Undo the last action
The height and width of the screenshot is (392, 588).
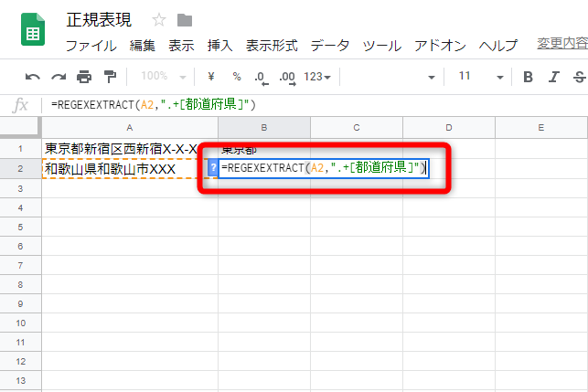pyautogui.click(x=33, y=77)
